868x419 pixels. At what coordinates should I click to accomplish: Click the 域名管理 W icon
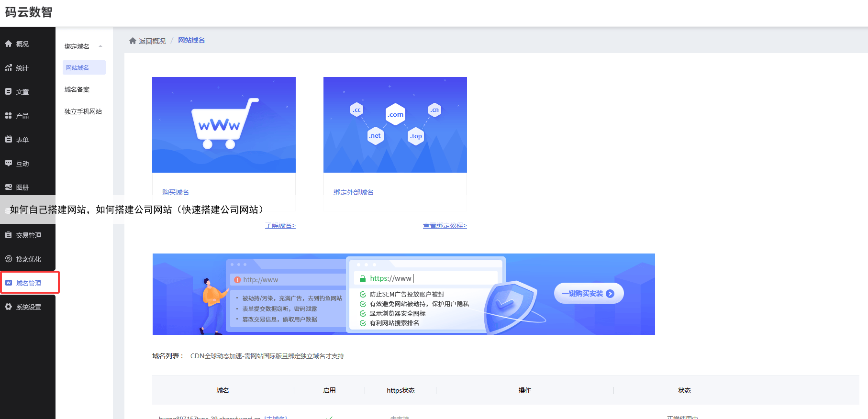pyautogui.click(x=8, y=283)
